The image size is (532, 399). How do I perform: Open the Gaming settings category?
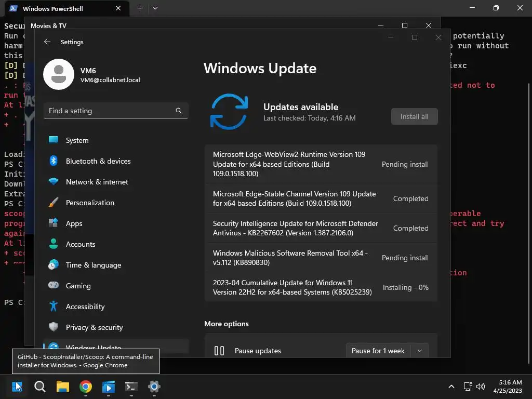(x=116, y=286)
